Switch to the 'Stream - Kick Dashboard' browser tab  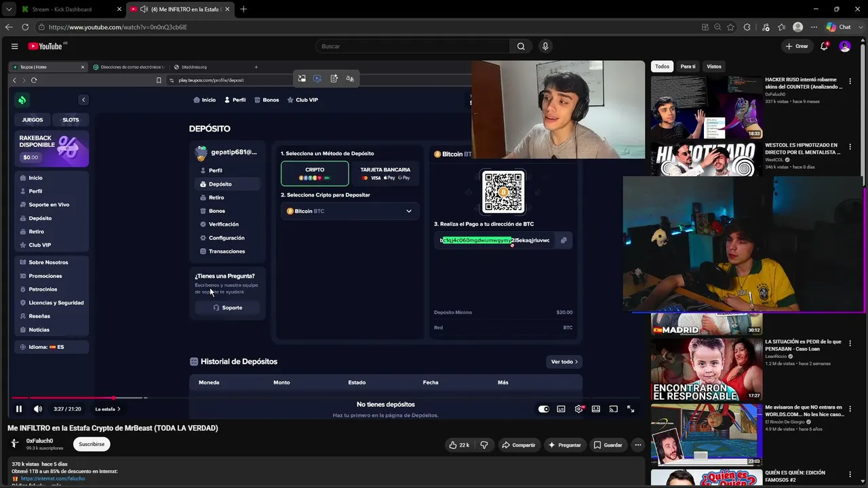[x=71, y=9]
